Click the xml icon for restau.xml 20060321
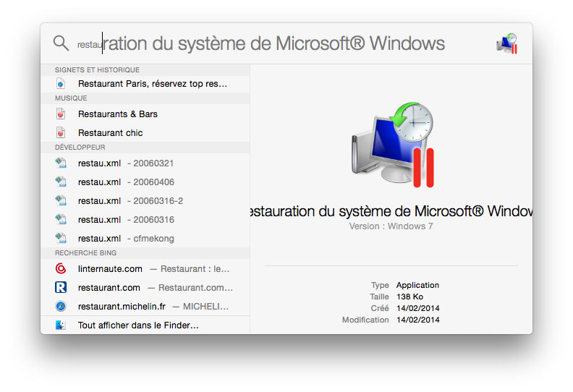Viewport: 573px width, 392px height. click(61, 163)
